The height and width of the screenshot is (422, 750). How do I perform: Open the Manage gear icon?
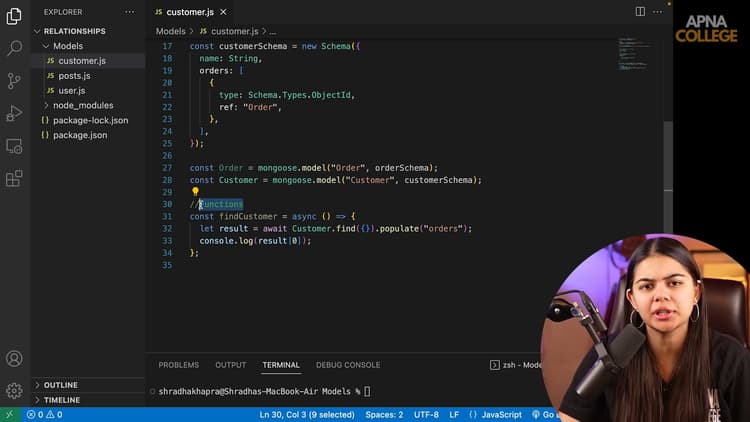pyautogui.click(x=14, y=390)
